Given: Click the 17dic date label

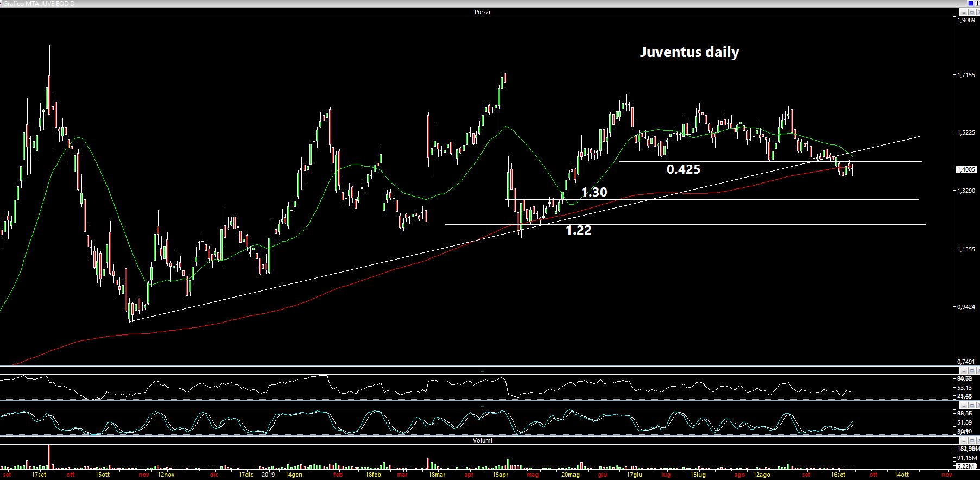Looking at the screenshot, I should pyautogui.click(x=245, y=475).
